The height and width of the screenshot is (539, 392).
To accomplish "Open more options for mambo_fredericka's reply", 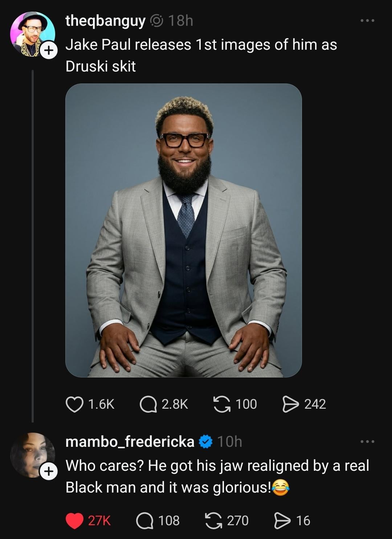I will click(367, 442).
